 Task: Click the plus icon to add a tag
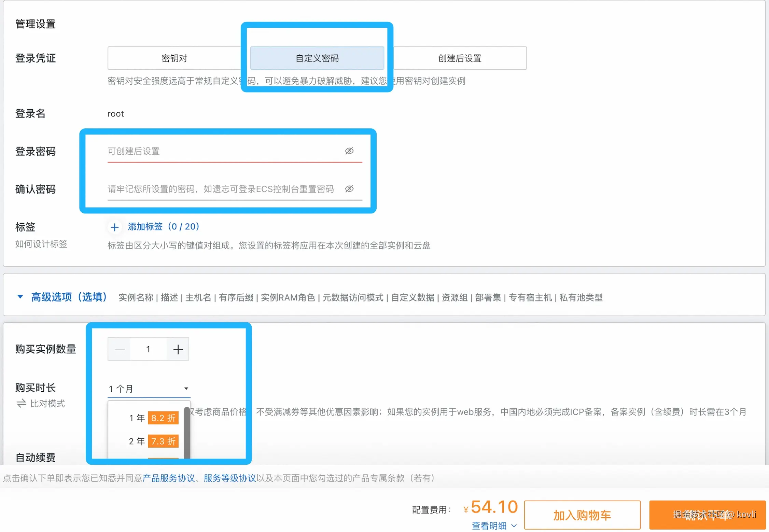click(115, 227)
